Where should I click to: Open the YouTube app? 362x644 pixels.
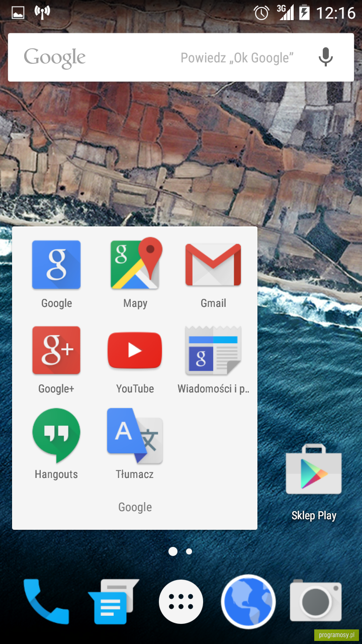[x=135, y=351]
